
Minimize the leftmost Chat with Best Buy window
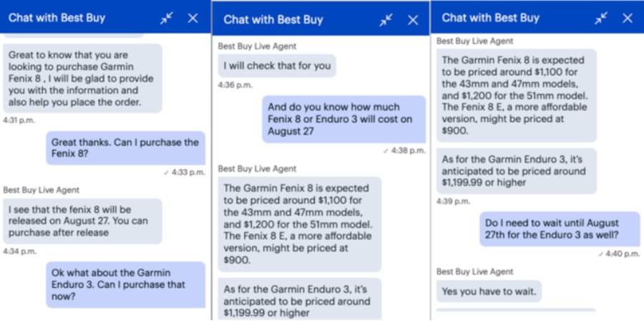point(167,18)
